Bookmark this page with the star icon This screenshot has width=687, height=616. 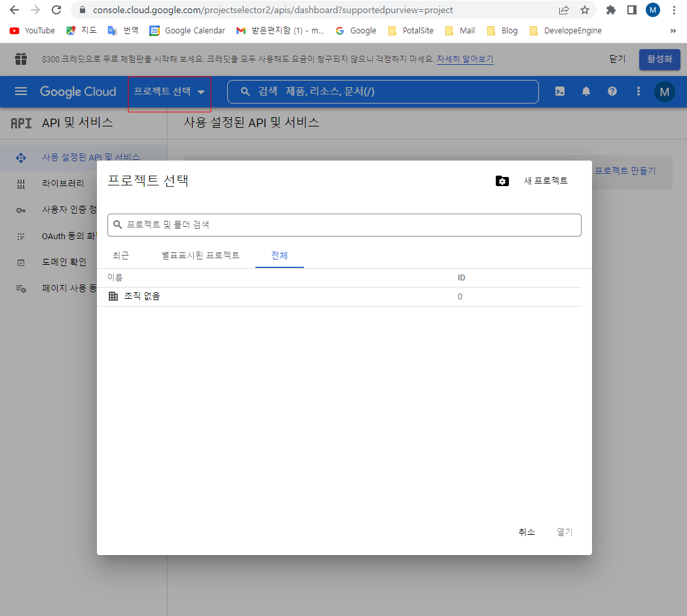click(x=584, y=10)
